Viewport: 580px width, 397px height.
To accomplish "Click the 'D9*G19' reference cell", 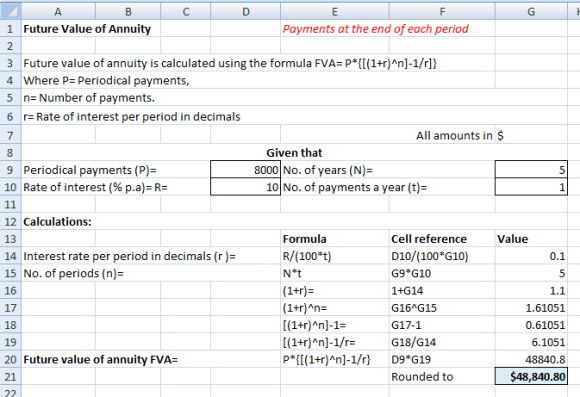I will [x=442, y=359].
